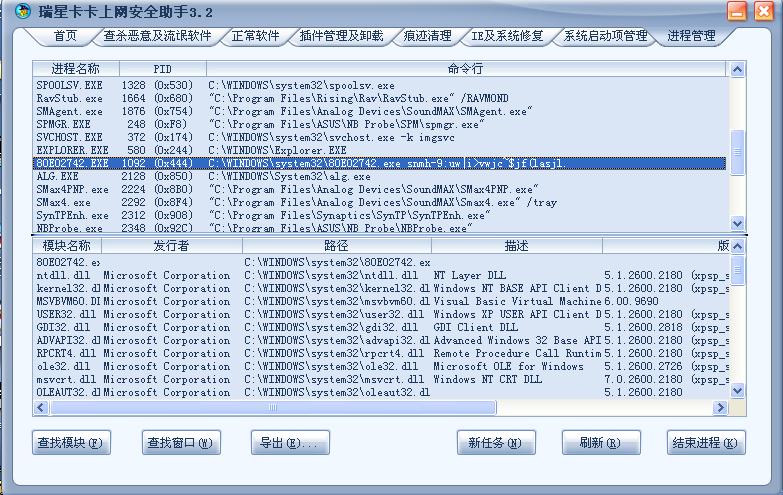Select the RPCRT4.dll module row

click(382, 353)
